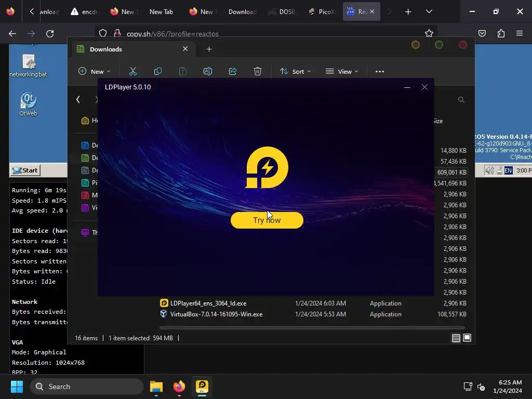The height and width of the screenshot is (399, 532).
Task: Click the networking.bat desktop file
Action: pos(28,65)
